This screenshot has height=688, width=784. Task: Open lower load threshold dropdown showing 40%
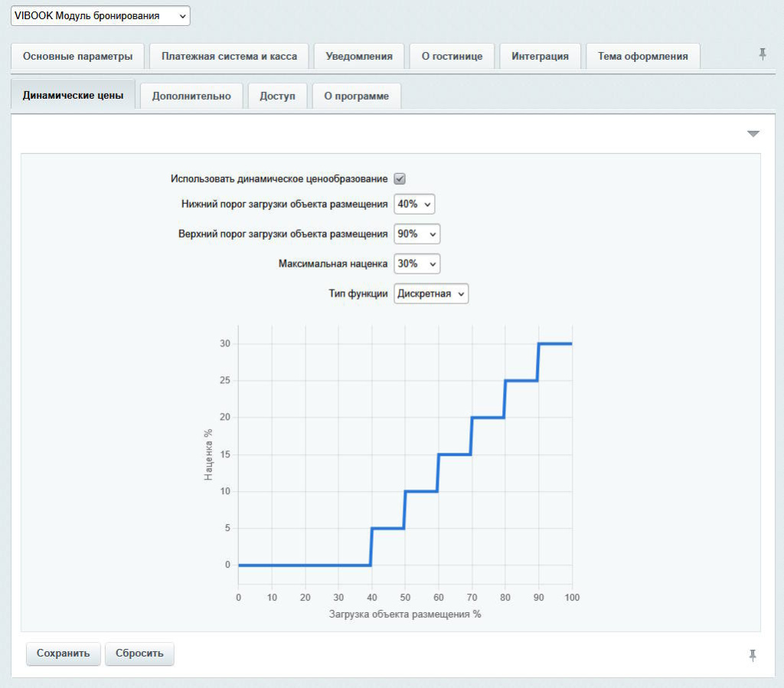point(414,204)
